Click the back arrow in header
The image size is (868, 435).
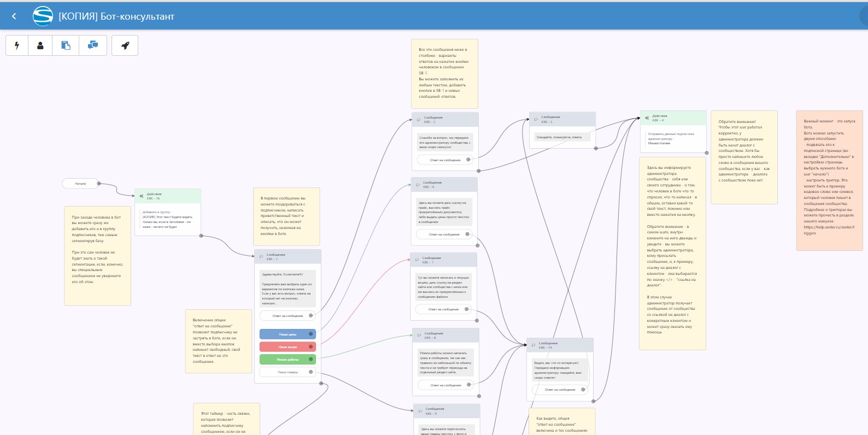(14, 16)
